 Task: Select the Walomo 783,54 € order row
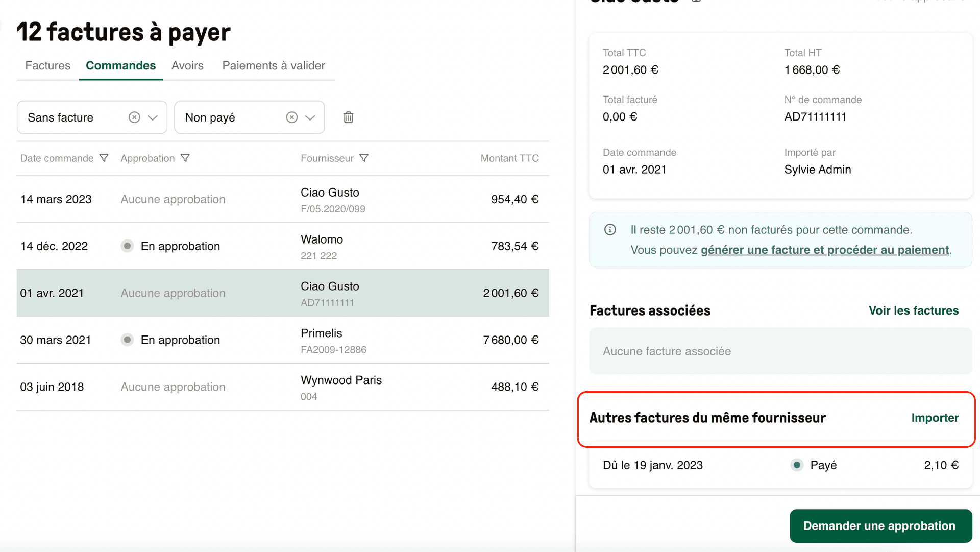[283, 246]
